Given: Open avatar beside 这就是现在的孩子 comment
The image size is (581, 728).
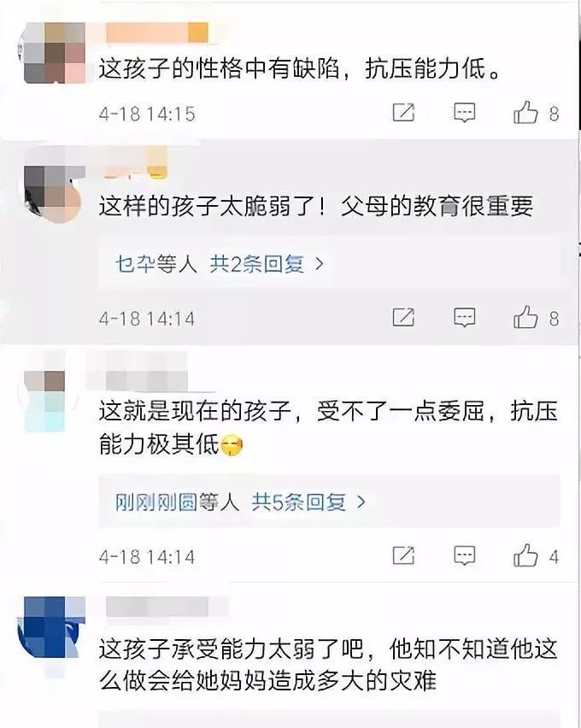Looking at the screenshot, I should 45,400.
